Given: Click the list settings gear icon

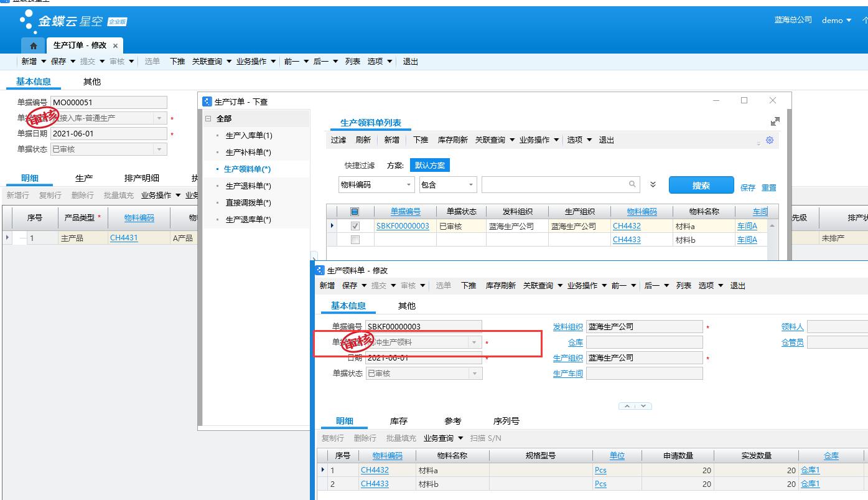Looking at the screenshot, I should click(770, 140).
